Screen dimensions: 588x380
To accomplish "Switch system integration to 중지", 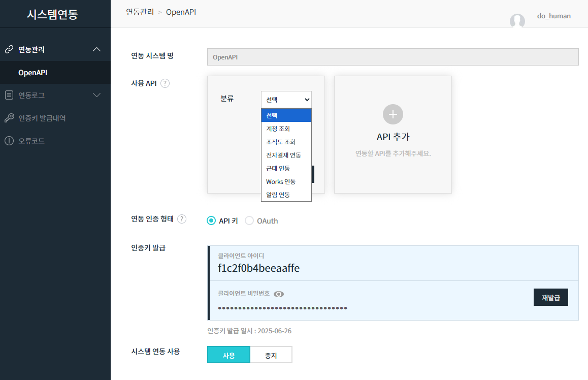I will coord(271,355).
